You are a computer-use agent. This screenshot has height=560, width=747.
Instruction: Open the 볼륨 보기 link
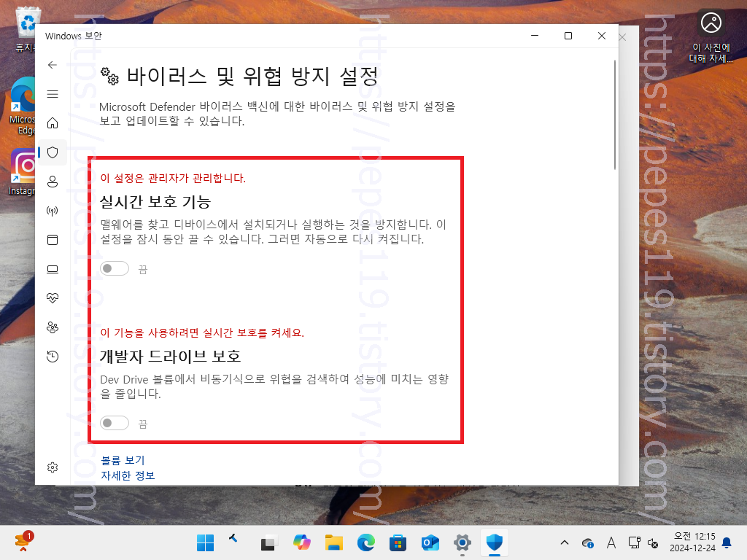(123, 460)
